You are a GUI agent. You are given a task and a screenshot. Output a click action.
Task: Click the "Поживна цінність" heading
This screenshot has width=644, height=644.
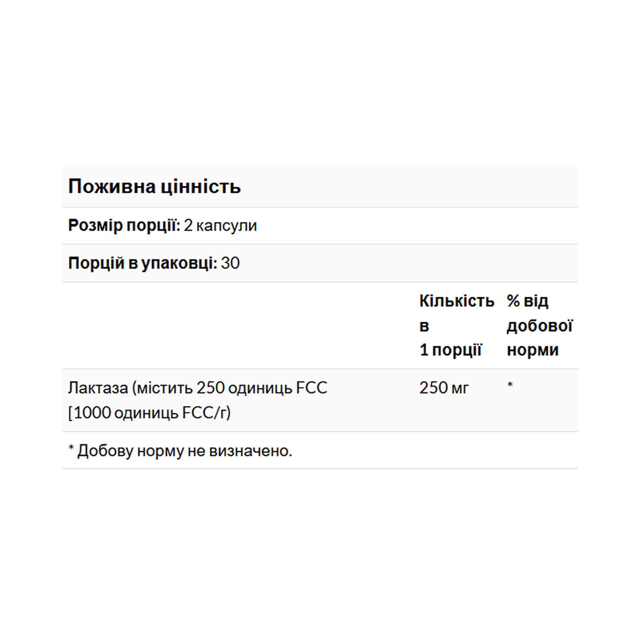tap(154, 186)
